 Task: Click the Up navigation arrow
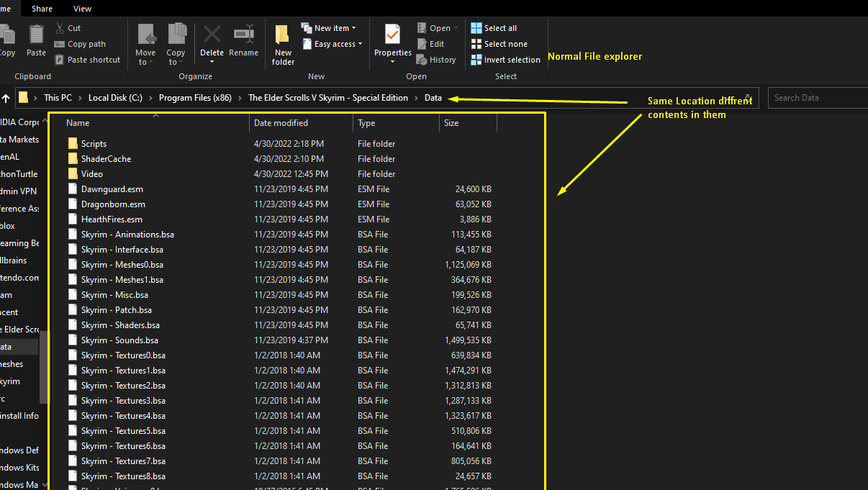[x=6, y=98]
